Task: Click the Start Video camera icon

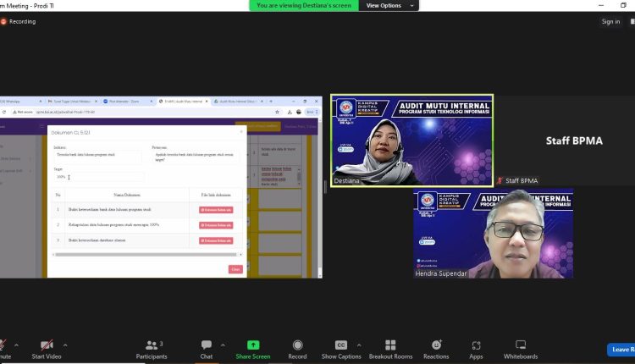Action: [x=47, y=345]
